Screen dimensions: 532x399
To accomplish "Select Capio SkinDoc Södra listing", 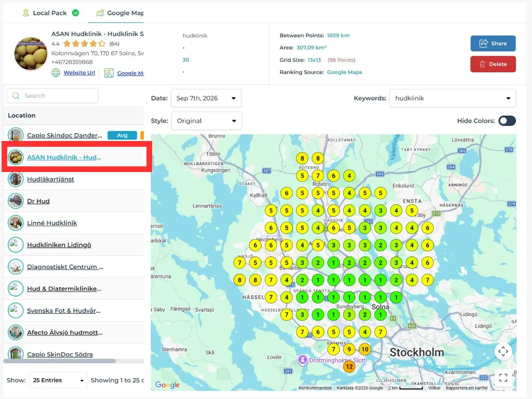I will (60, 354).
